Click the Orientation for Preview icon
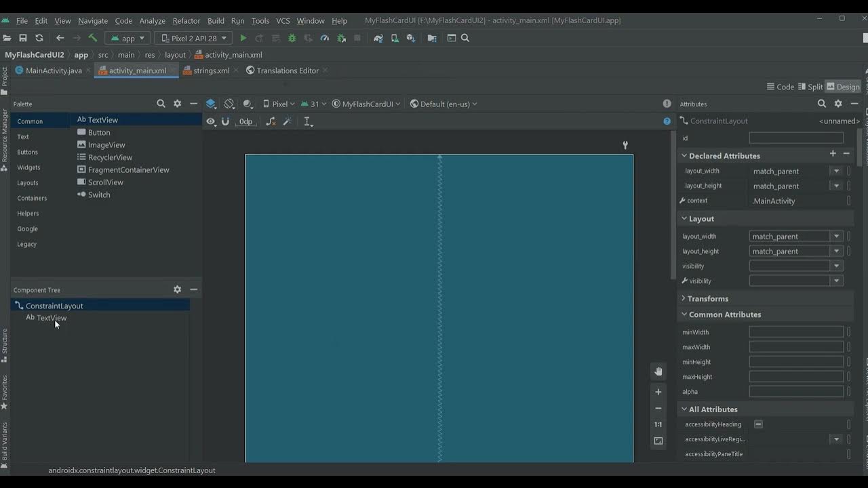Image resolution: width=868 pixels, height=488 pixels. (x=229, y=104)
